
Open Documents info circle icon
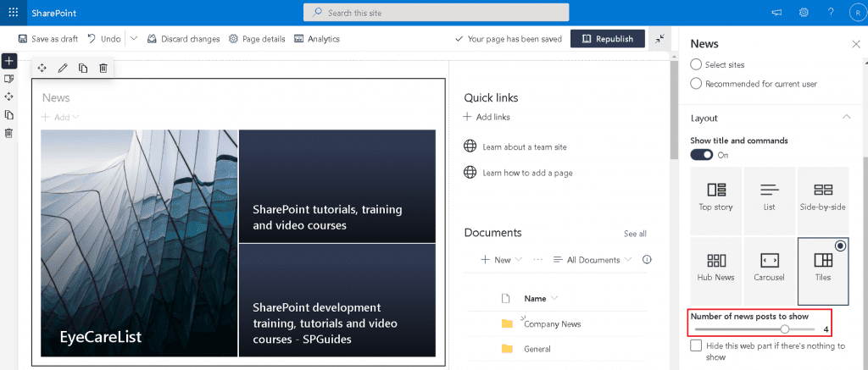(646, 259)
